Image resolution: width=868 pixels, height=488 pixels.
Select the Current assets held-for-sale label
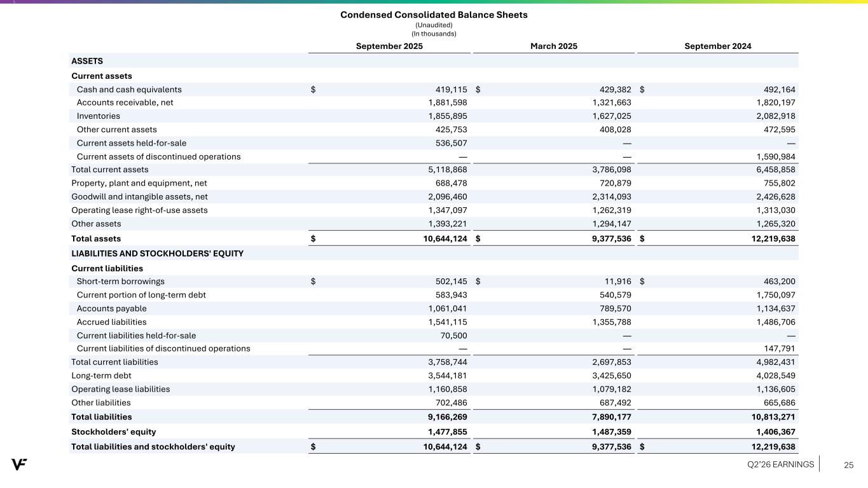(x=131, y=143)
